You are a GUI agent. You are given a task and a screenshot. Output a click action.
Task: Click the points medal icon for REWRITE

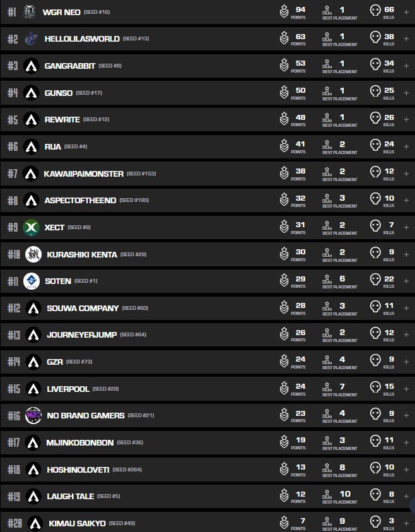[284, 119]
